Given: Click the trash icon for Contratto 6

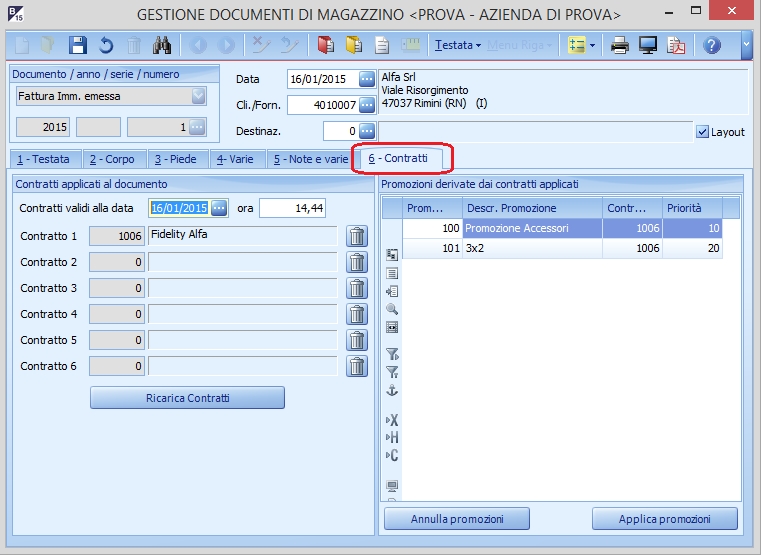Looking at the screenshot, I should coord(357,366).
